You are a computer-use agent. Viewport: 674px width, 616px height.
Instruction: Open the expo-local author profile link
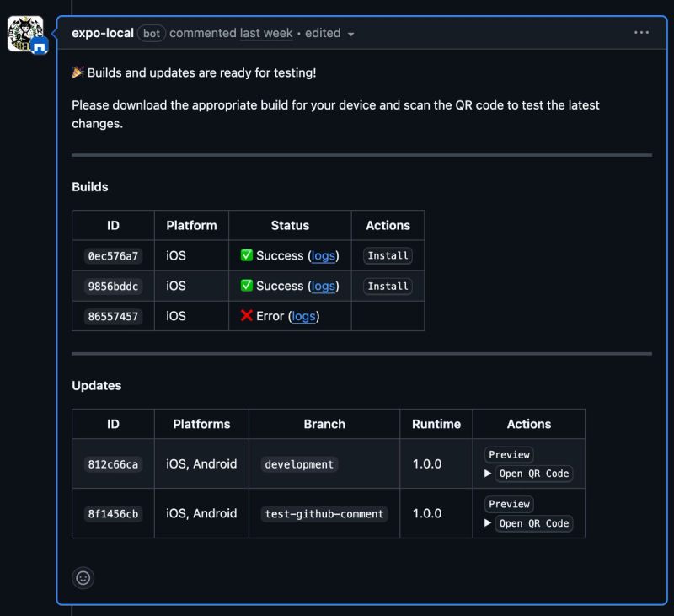(103, 33)
